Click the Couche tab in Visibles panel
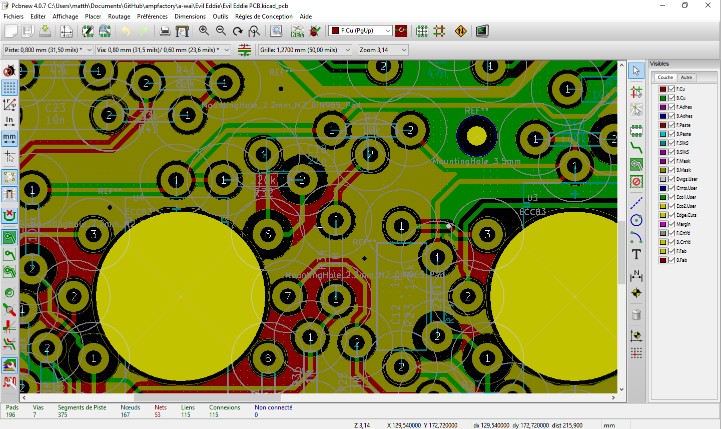 [x=665, y=77]
